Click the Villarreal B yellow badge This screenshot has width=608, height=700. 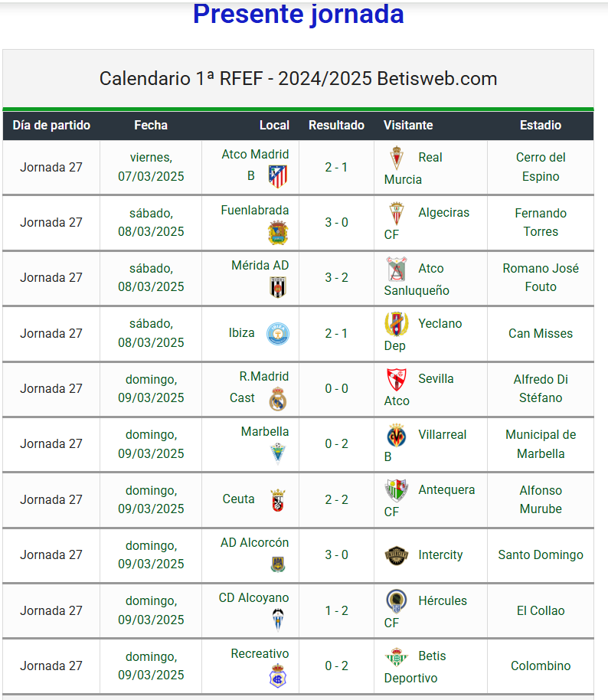point(396,435)
